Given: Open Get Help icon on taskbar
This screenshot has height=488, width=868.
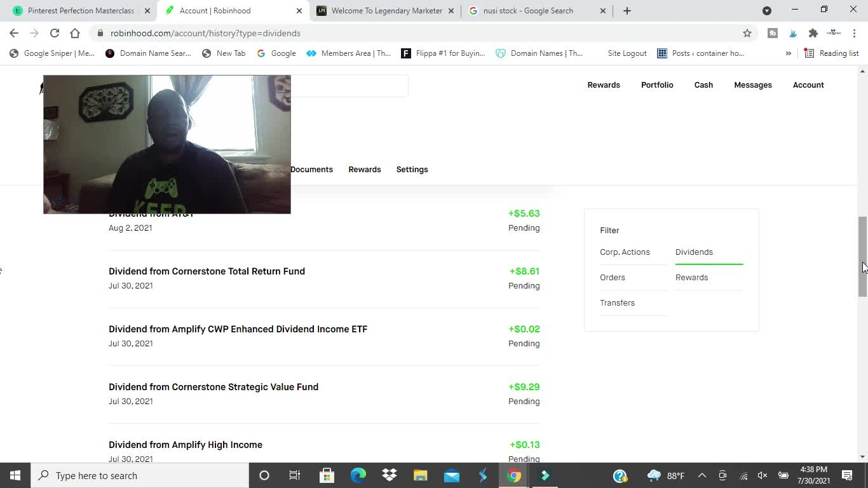Looking at the screenshot, I should (x=620, y=475).
